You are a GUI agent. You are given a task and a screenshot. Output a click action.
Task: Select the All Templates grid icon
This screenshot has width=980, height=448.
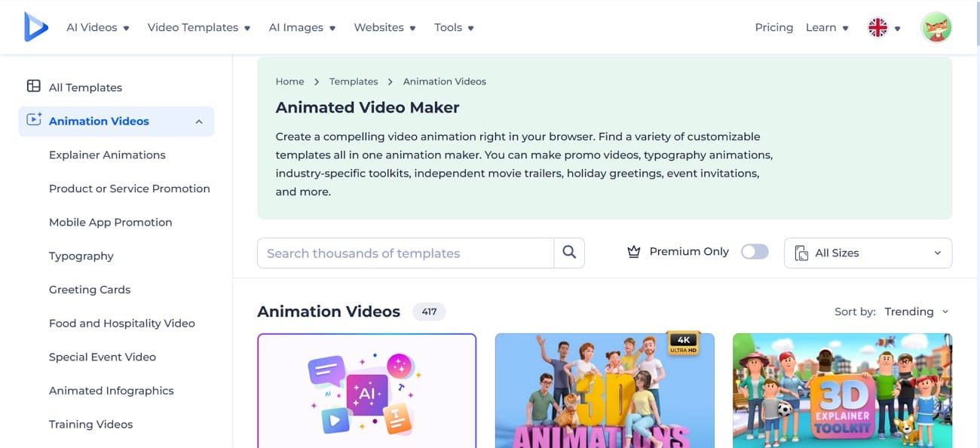34,86
